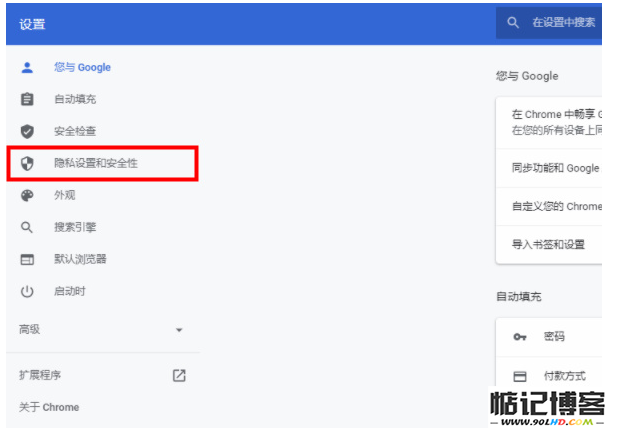Image resolution: width=620 pixels, height=445 pixels.
Task: Open 默认浏览器 in the sidebar
Action: [80, 259]
